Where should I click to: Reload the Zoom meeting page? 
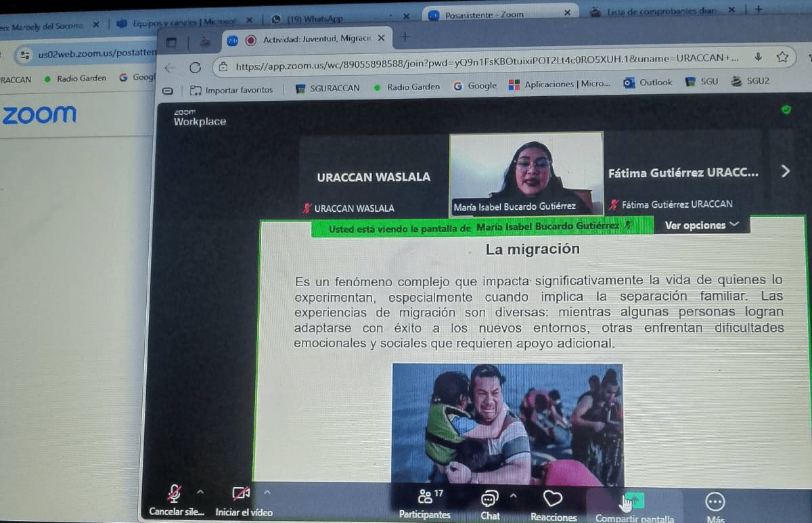pyautogui.click(x=195, y=67)
